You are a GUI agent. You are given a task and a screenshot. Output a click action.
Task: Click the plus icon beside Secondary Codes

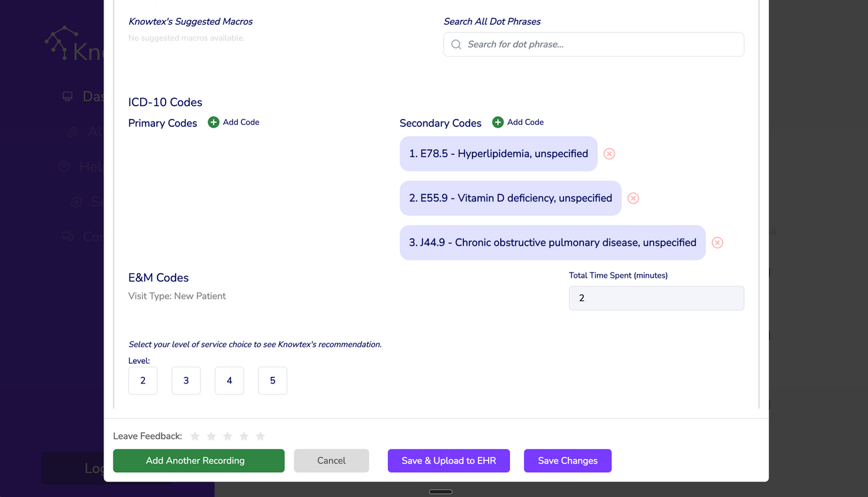click(x=497, y=122)
